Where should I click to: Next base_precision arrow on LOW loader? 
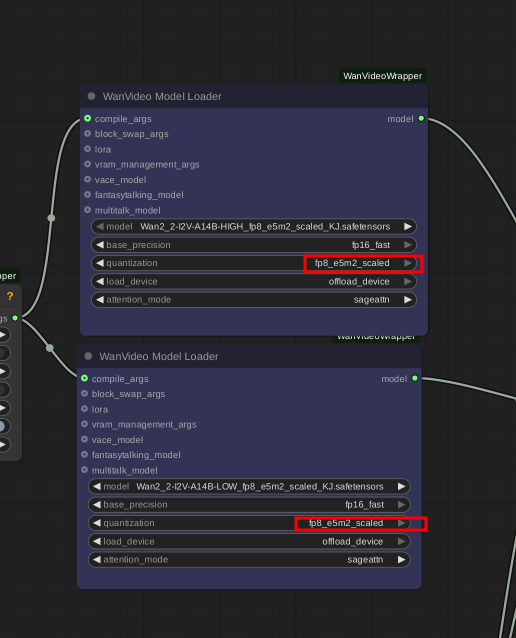point(402,505)
